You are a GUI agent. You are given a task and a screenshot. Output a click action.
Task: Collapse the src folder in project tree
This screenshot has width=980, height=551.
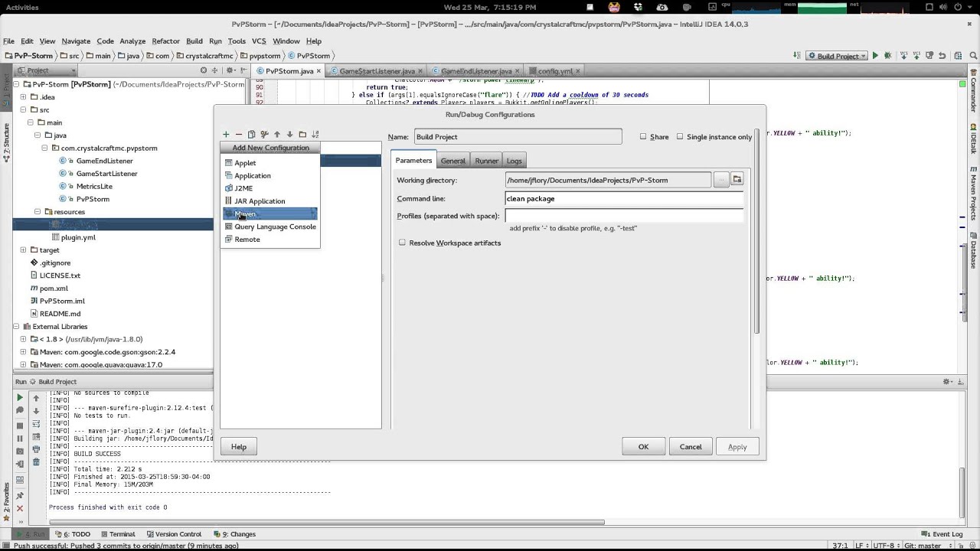click(x=23, y=109)
